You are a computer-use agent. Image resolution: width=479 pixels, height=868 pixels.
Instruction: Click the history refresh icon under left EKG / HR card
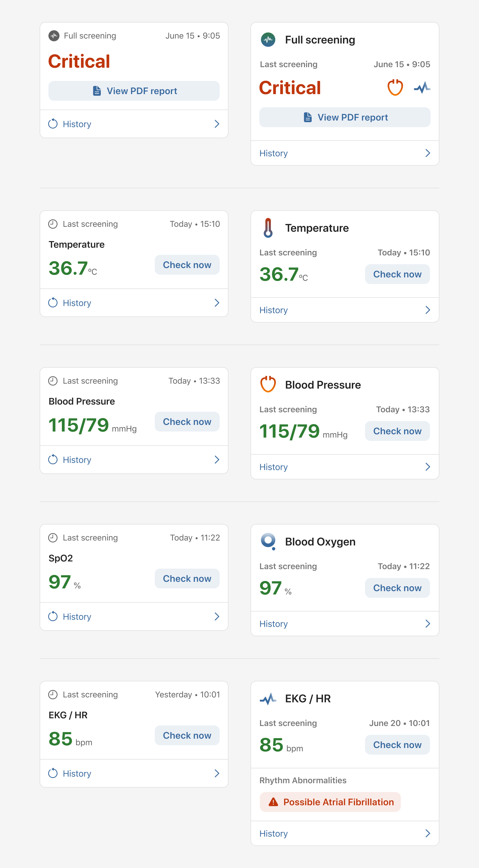tap(53, 773)
